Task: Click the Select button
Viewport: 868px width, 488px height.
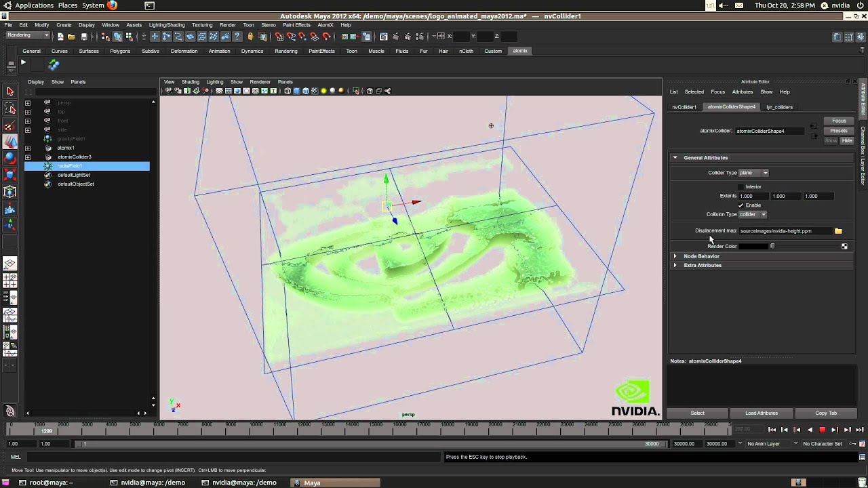Action: (697, 413)
